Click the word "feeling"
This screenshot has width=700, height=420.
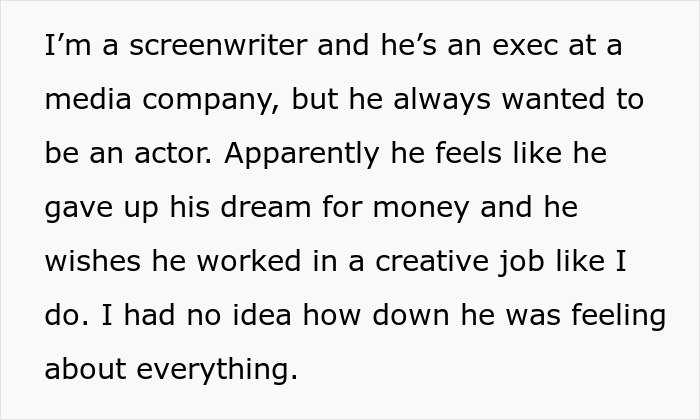tap(619, 317)
